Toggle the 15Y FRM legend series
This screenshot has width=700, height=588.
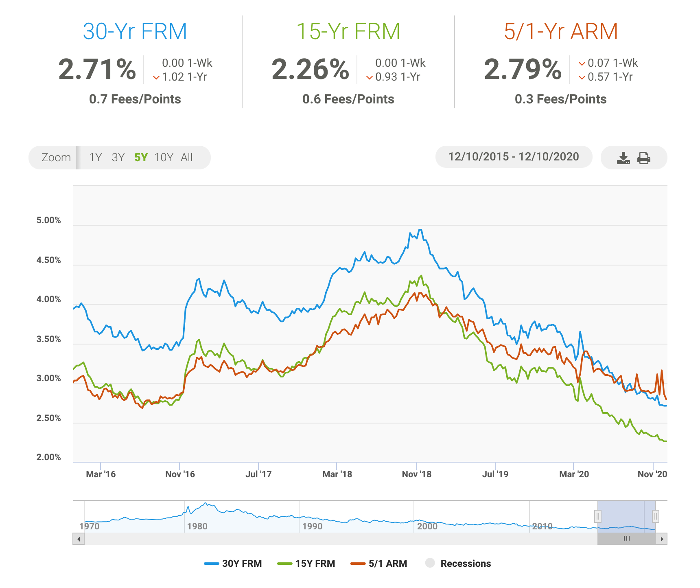306,564
